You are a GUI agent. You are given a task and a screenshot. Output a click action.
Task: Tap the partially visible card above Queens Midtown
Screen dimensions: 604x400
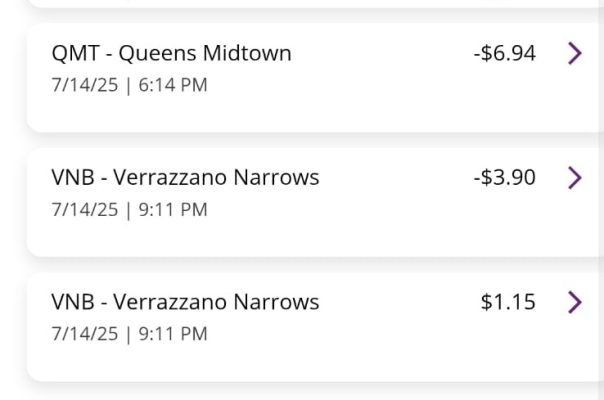coord(300,3)
